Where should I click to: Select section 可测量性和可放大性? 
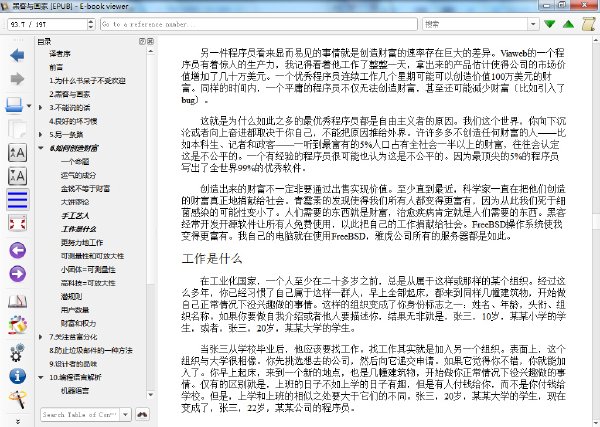click(x=92, y=256)
